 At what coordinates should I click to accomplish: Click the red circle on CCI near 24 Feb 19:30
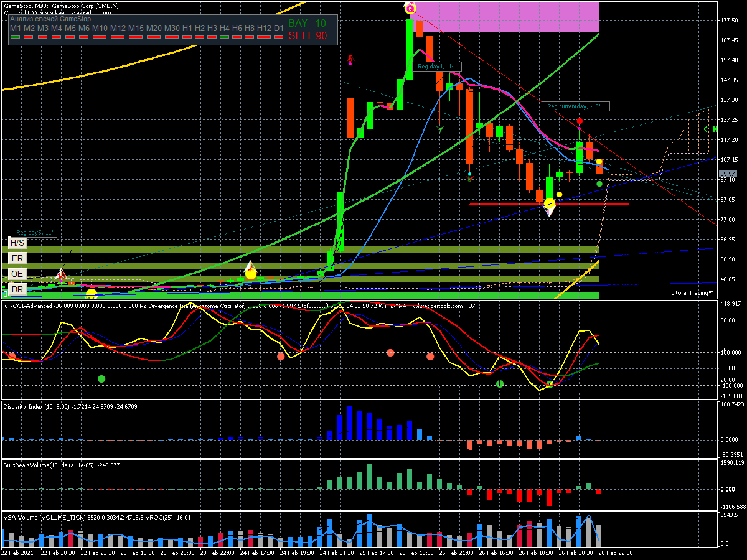pos(281,357)
